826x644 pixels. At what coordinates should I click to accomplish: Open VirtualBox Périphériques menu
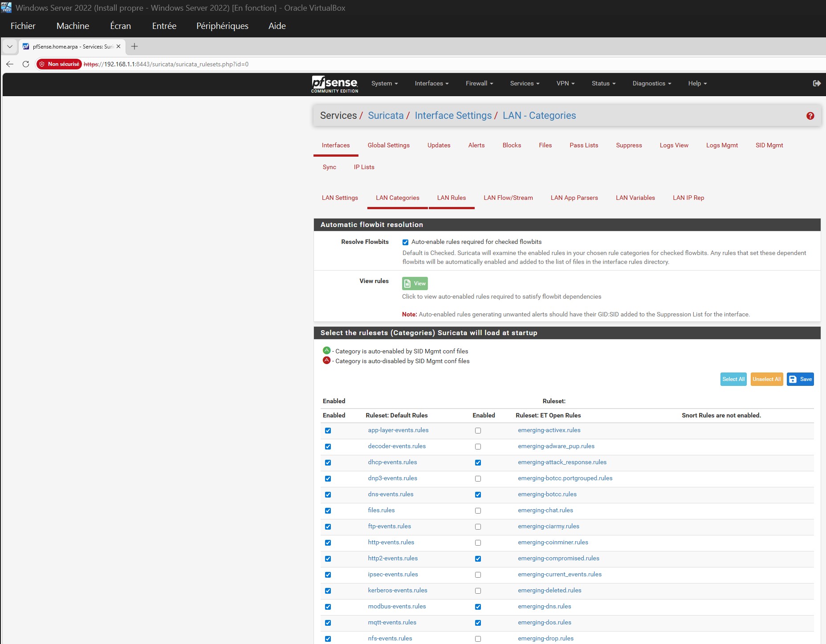(x=222, y=26)
